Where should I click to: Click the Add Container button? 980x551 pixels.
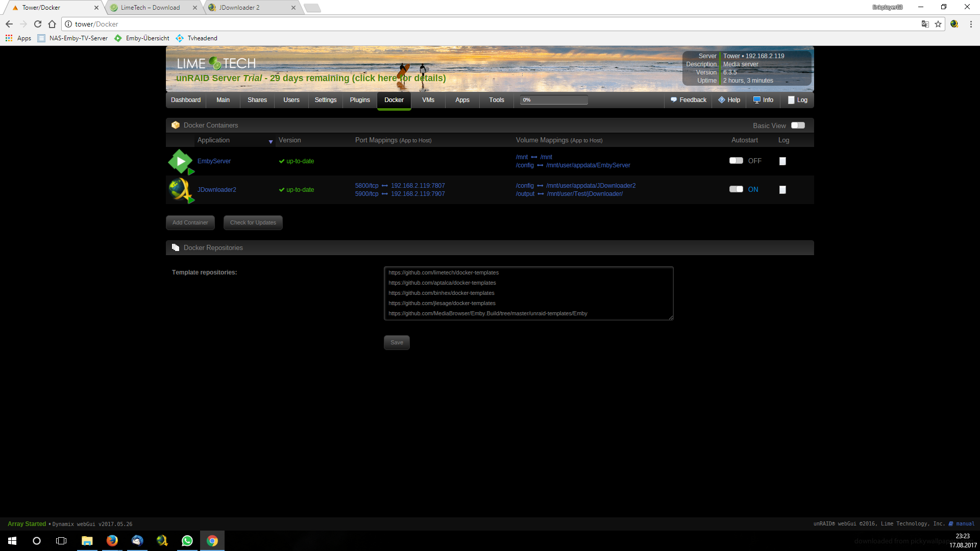click(x=190, y=222)
